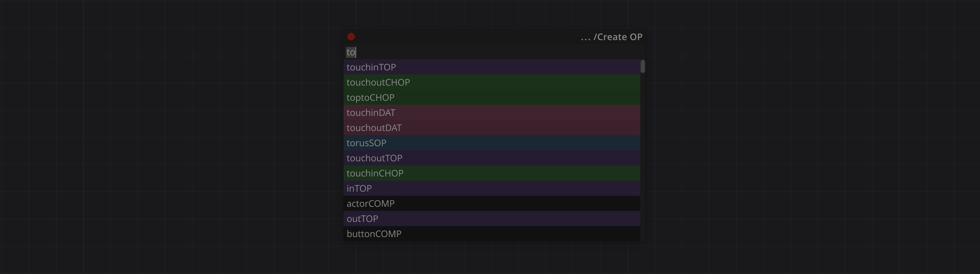Select touchoutTOP in the list
980x274 pixels.
tap(374, 158)
